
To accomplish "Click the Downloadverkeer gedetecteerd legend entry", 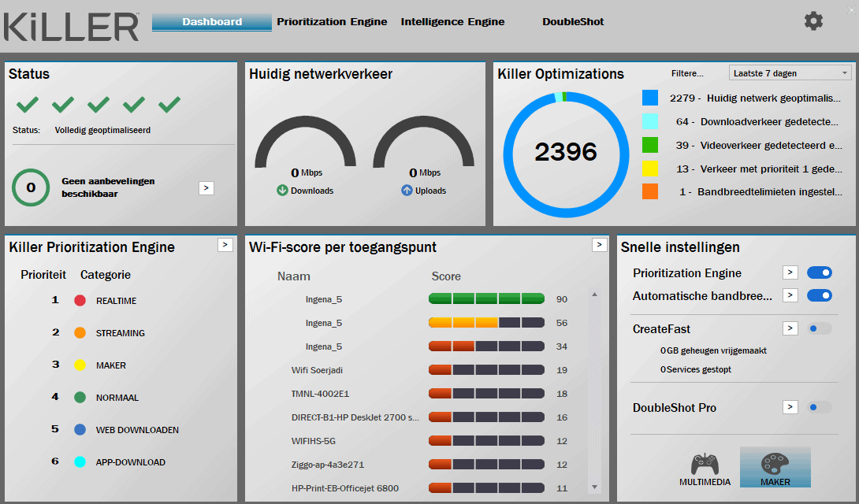I will tap(757, 121).
